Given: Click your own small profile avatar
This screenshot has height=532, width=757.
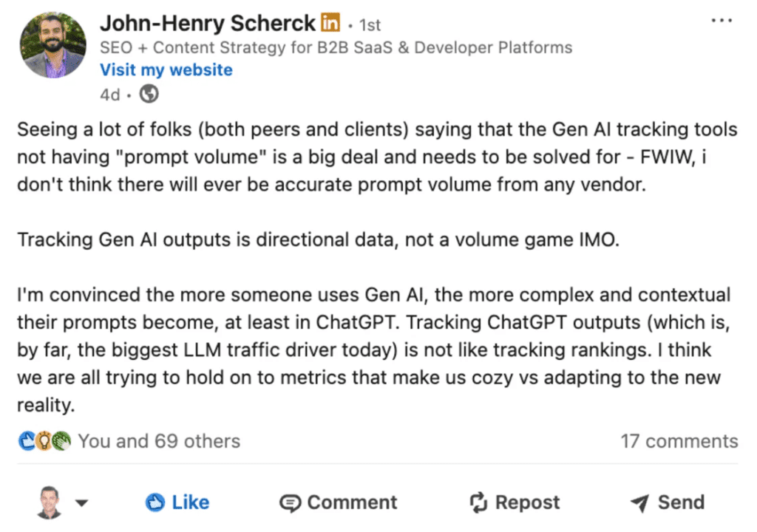Looking at the screenshot, I should coord(50,502).
